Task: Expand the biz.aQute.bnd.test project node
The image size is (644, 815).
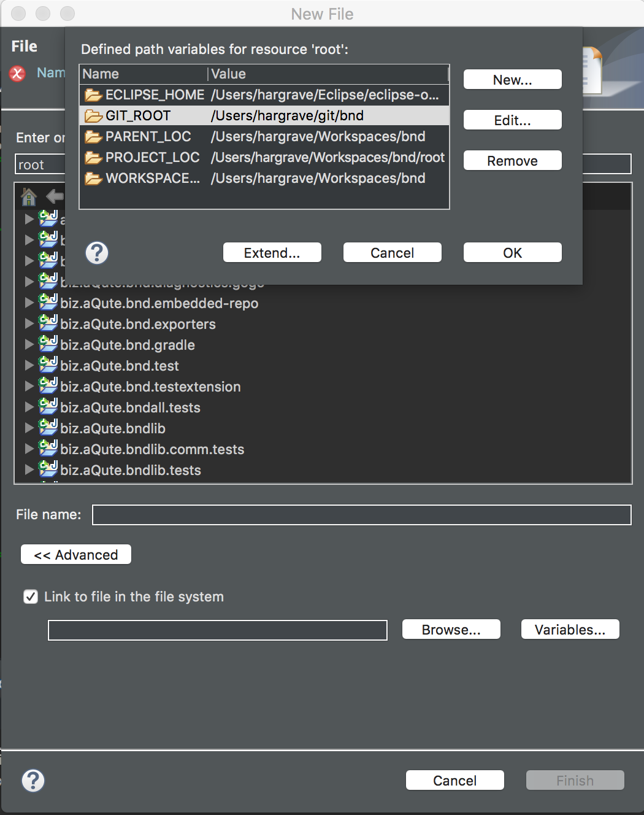Action: [29, 366]
